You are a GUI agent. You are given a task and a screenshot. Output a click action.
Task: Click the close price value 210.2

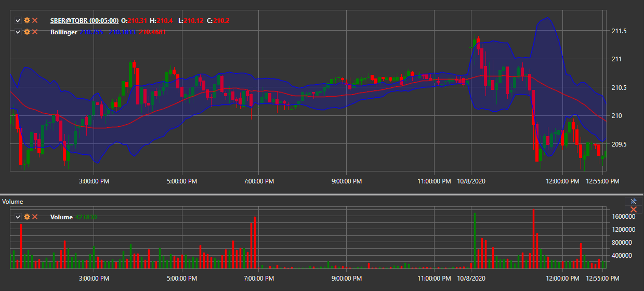(x=221, y=21)
